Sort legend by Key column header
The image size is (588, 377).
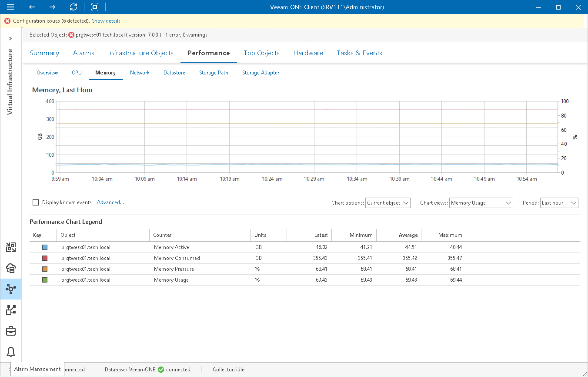[x=43, y=235]
